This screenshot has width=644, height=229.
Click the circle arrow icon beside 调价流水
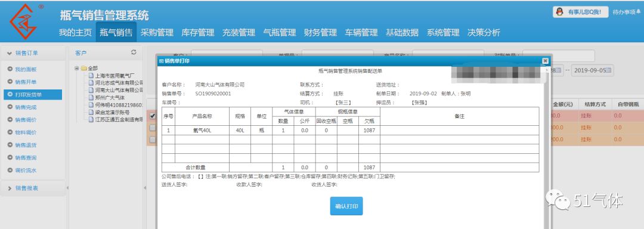[10, 170]
